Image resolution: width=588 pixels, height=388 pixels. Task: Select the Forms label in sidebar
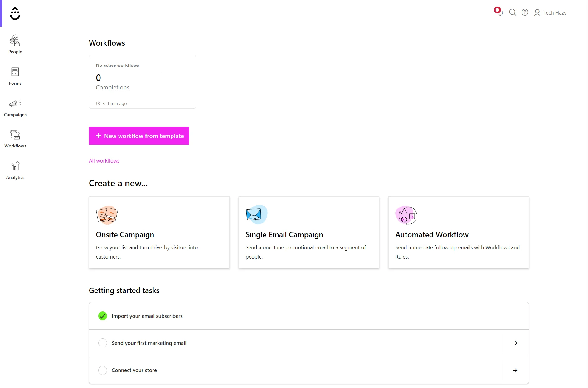click(x=15, y=83)
